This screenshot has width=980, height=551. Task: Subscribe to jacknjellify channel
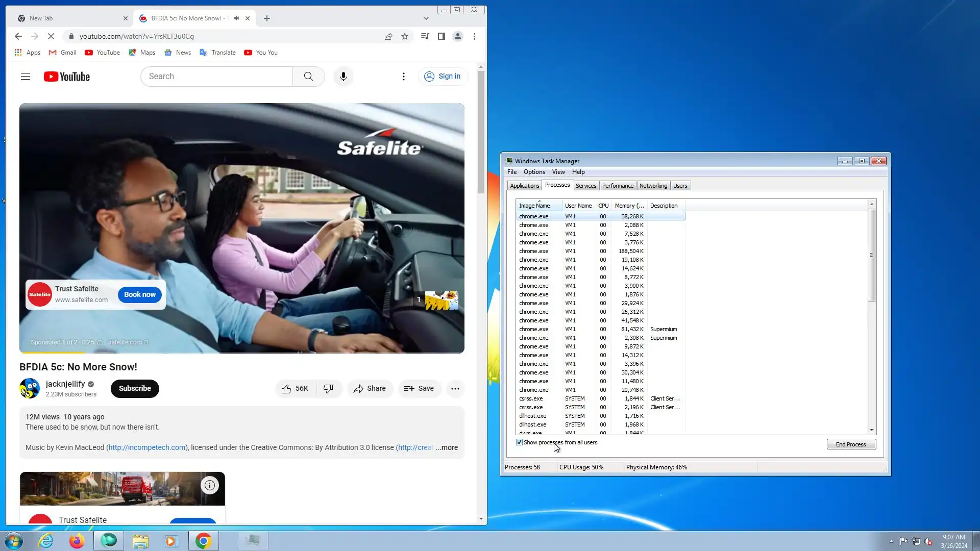(135, 389)
